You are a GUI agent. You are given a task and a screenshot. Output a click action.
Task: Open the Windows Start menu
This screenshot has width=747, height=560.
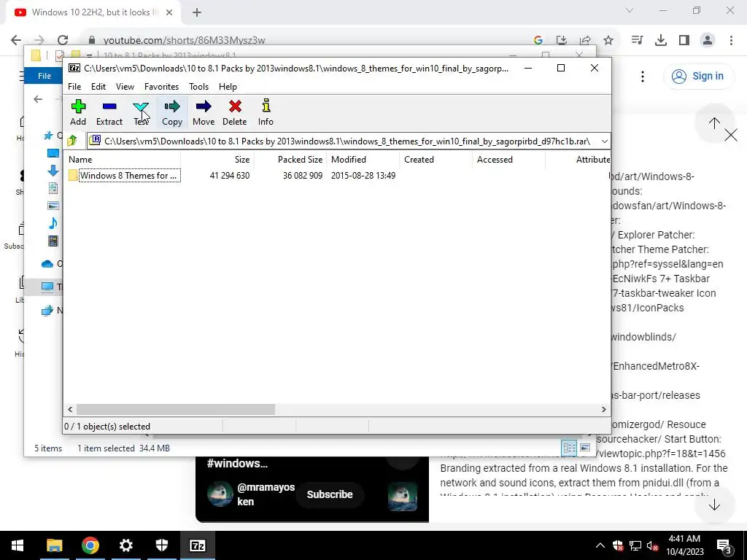click(18, 545)
